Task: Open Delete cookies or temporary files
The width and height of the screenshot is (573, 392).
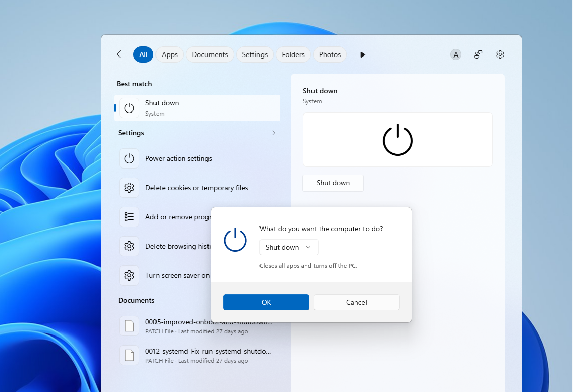Action: click(x=197, y=188)
